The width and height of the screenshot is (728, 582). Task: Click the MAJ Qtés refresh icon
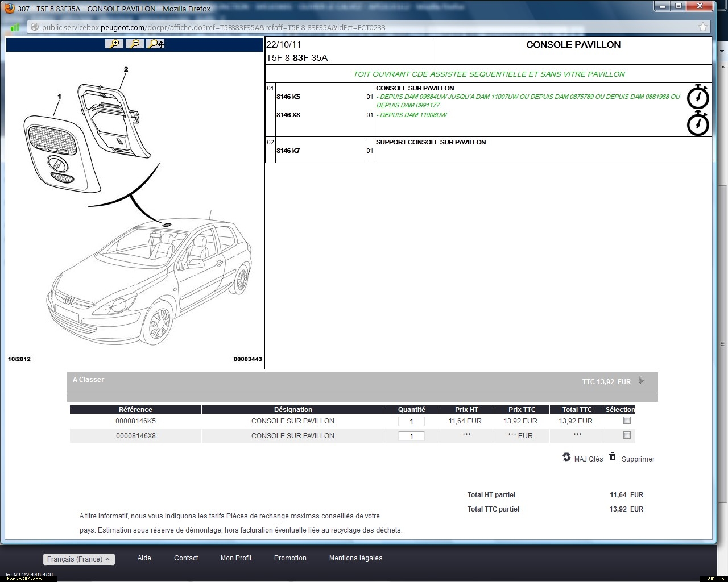coord(566,457)
